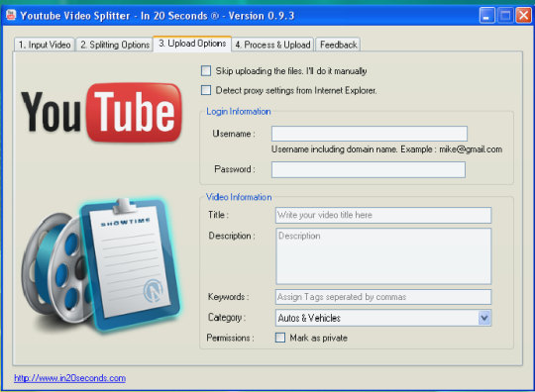Enable Skip uploading the files checkbox
Viewport: 535px width, 392px height.
tap(206, 71)
